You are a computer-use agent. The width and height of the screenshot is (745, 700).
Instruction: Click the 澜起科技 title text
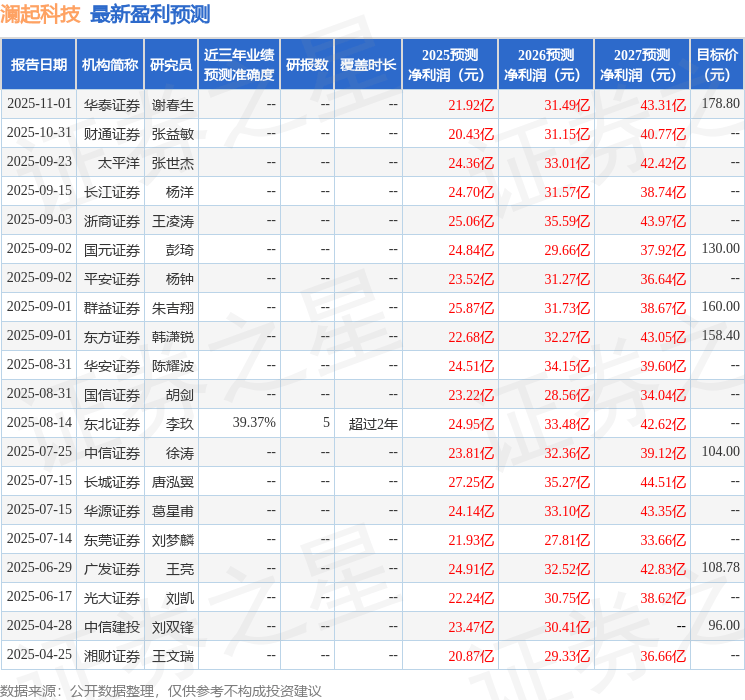coord(40,14)
